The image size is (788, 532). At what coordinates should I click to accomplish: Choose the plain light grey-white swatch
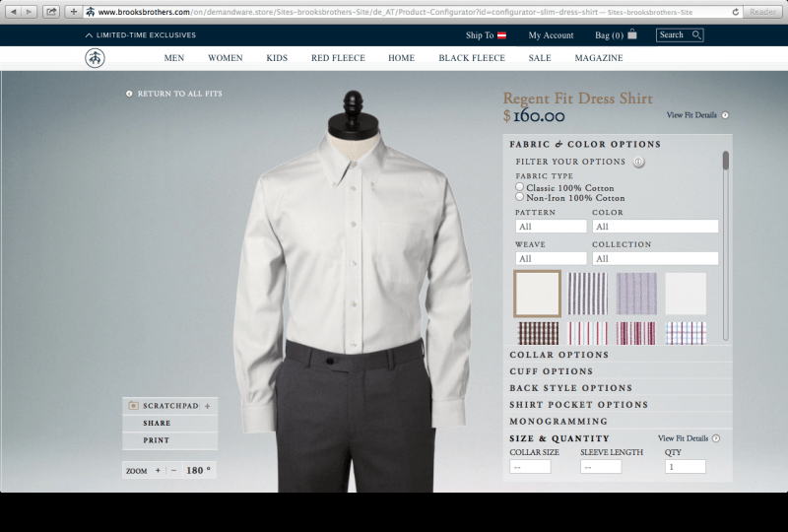(686, 294)
